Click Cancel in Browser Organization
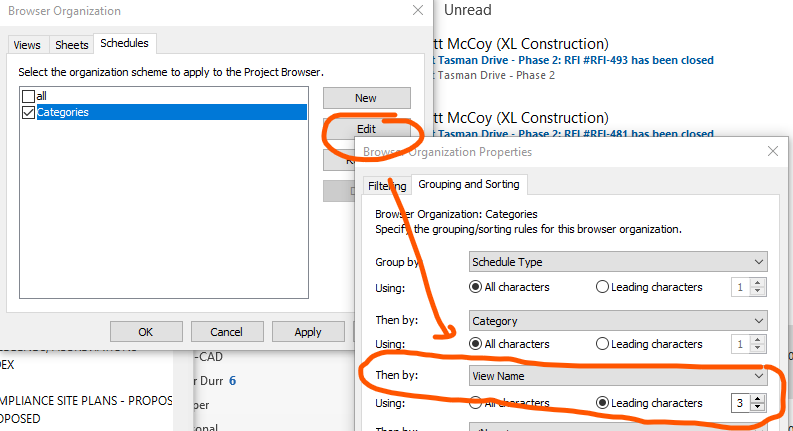The width and height of the screenshot is (793, 431). (x=227, y=332)
